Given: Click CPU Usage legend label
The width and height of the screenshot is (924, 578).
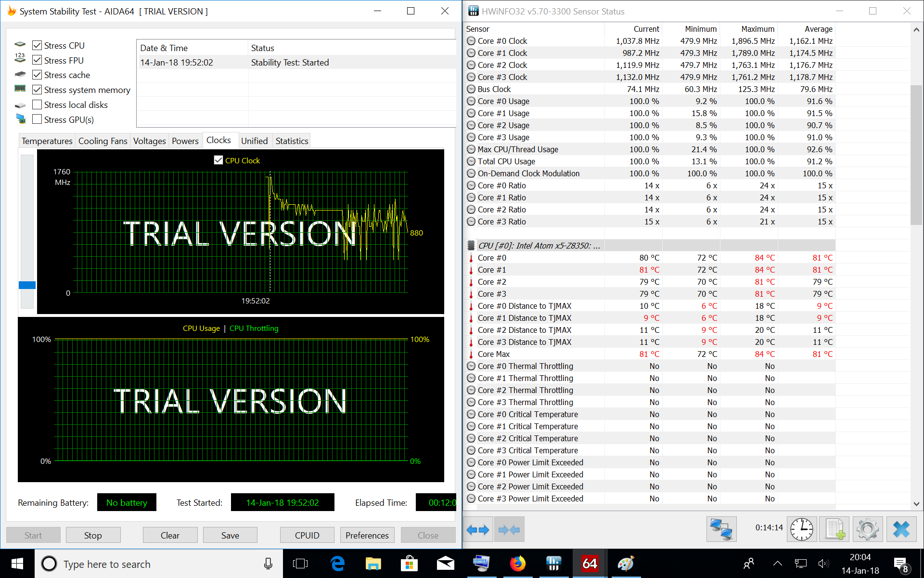Looking at the screenshot, I should click(x=201, y=328).
